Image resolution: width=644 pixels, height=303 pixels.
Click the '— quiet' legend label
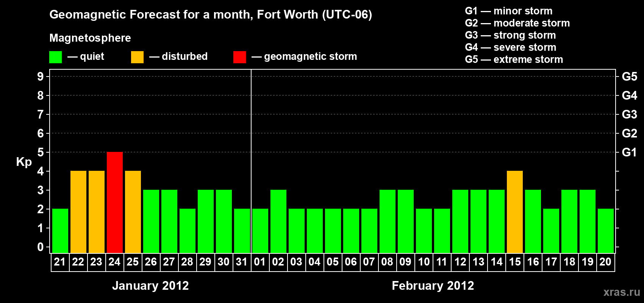coord(86,57)
